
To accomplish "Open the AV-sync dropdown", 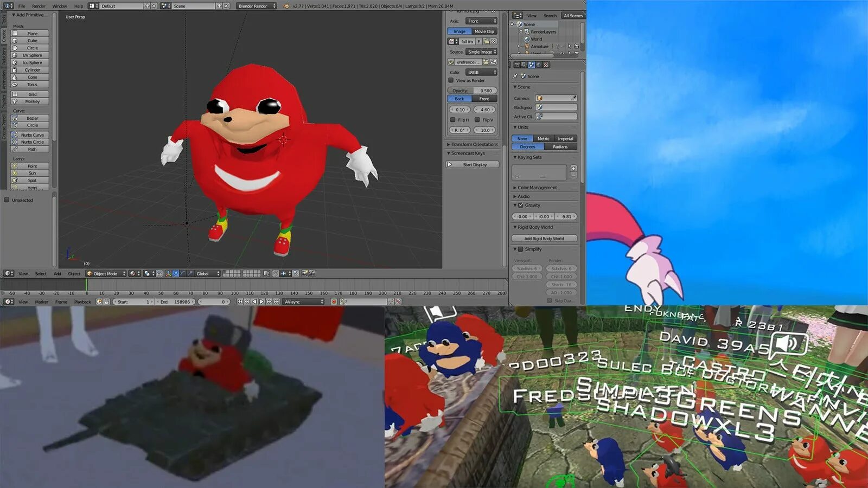I will (x=303, y=301).
